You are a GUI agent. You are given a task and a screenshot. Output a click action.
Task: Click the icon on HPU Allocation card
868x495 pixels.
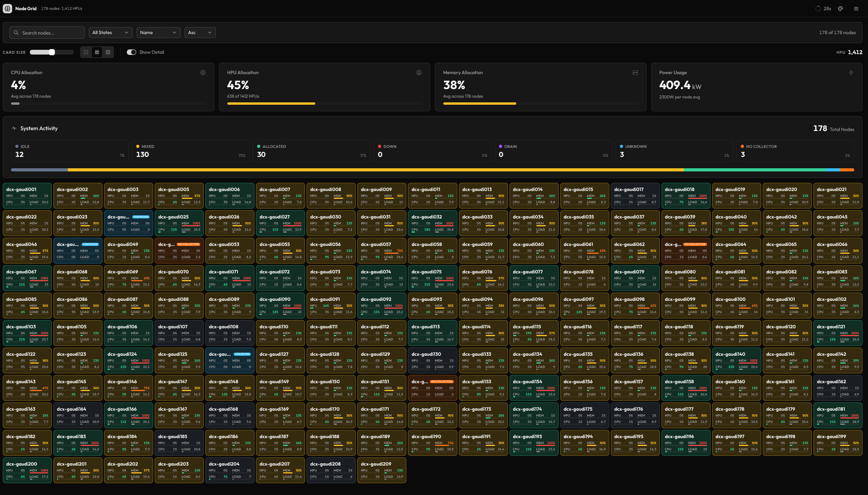pos(419,73)
